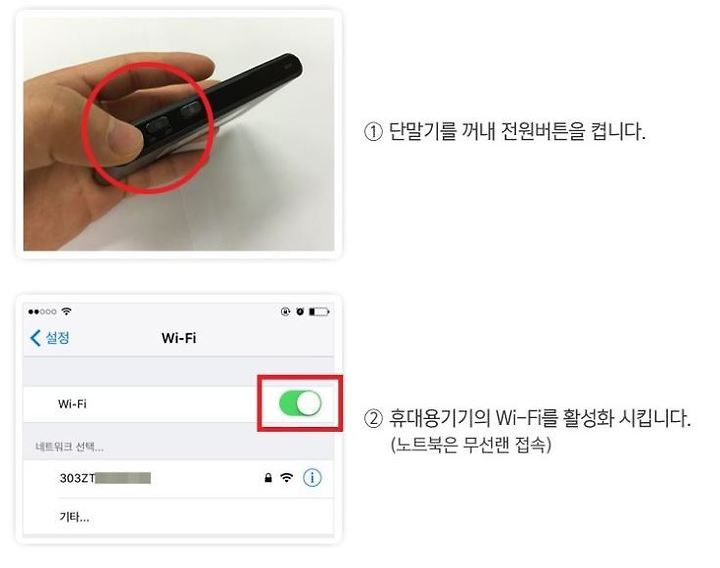Open the 기타... other networks option

179,517
